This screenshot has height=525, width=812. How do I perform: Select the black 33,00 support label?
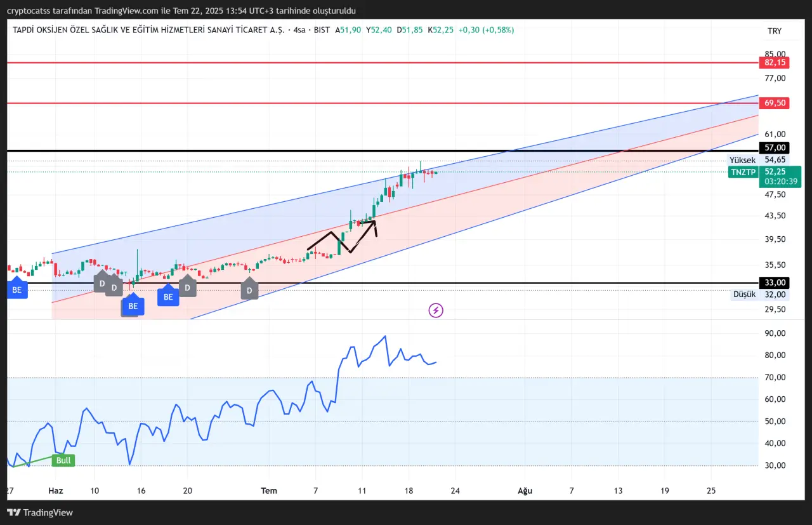click(775, 282)
